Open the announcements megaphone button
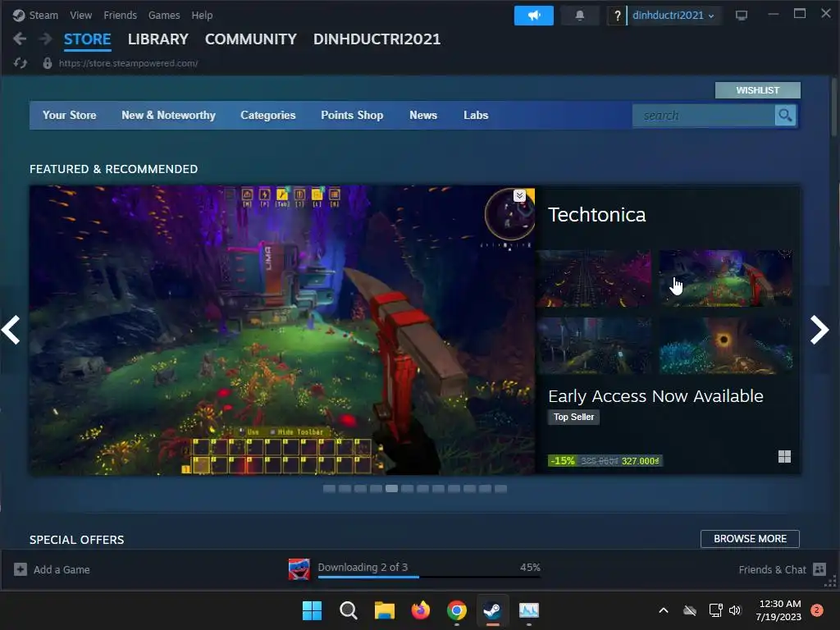The image size is (840, 630). point(533,16)
